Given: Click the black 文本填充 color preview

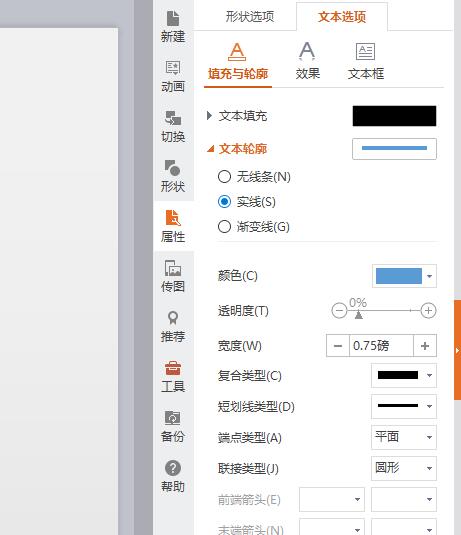Looking at the screenshot, I should 394,116.
